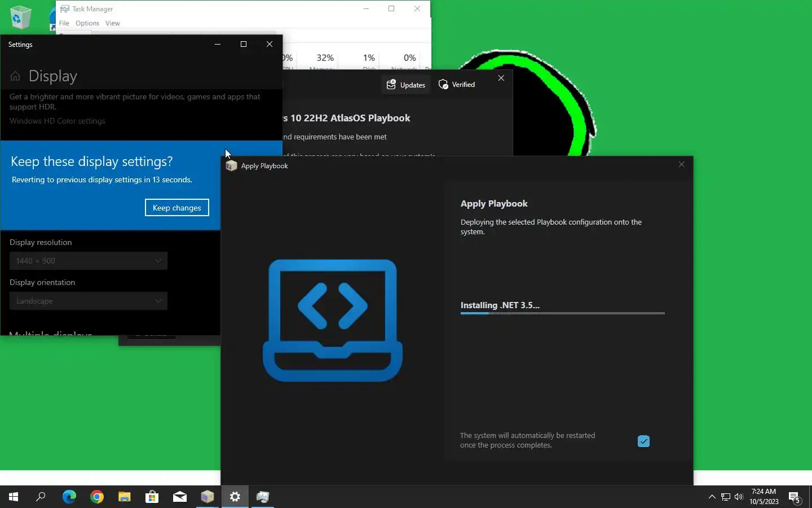Click the Updates button in AME Wizard
This screenshot has height=508, width=812.
tap(405, 85)
